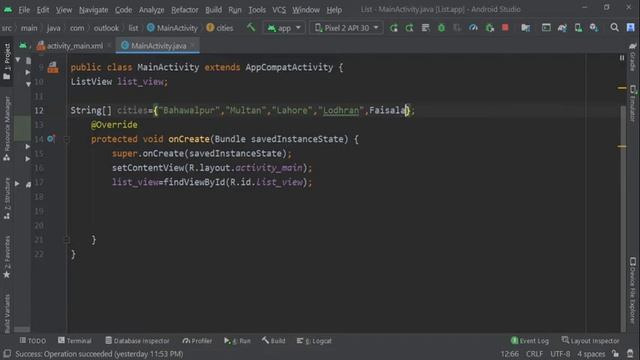Open the Build tool window at bottom
The height and width of the screenshot is (360, 640).
point(273,340)
